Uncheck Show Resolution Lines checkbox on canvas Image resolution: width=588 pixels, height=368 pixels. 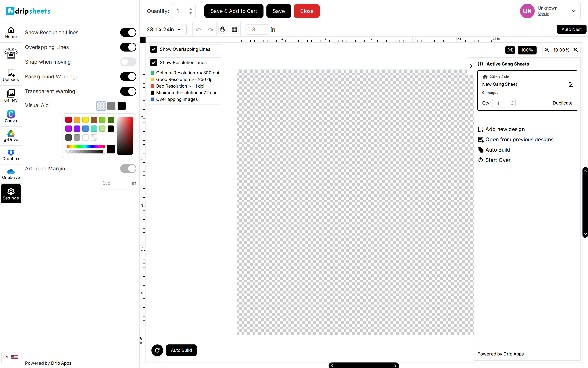click(x=154, y=63)
